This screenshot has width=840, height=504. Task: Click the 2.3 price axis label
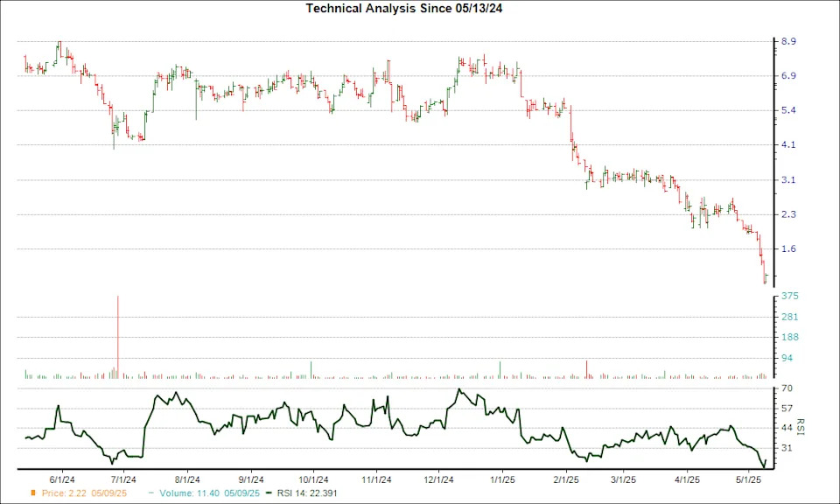(x=788, y=214)
